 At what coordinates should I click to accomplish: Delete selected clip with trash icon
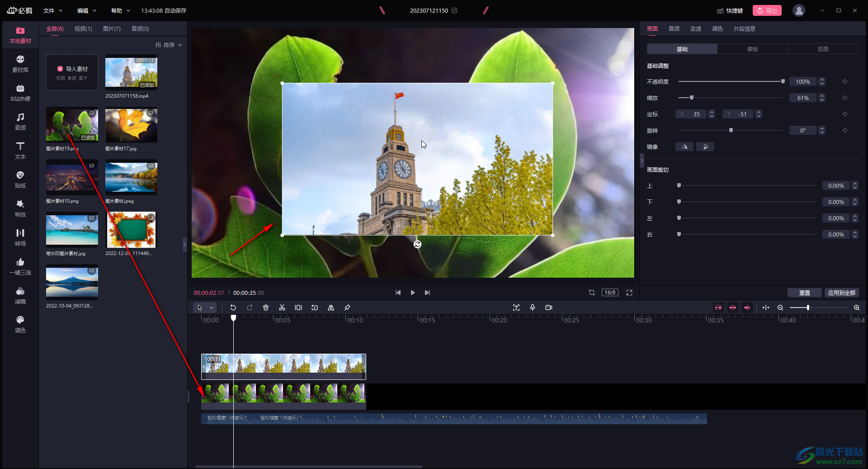(266, 308)
